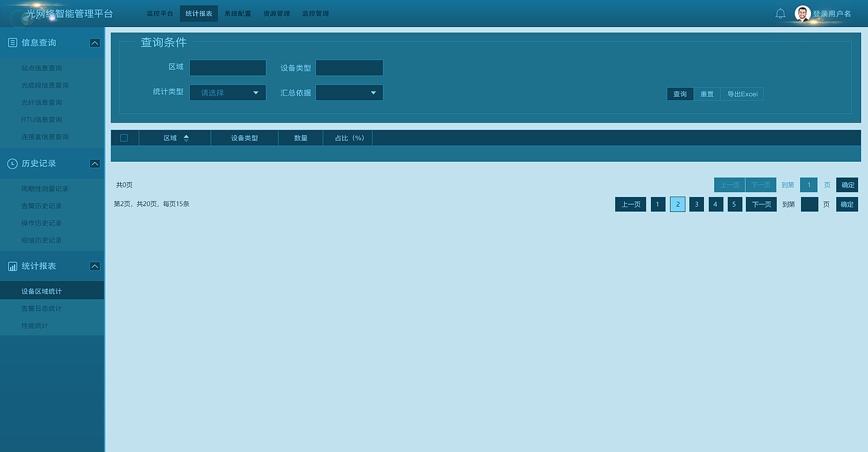This screenshot has width=868, height=452.
Task: Select highlighted page 2 button
Action: (x=677, y=205)
